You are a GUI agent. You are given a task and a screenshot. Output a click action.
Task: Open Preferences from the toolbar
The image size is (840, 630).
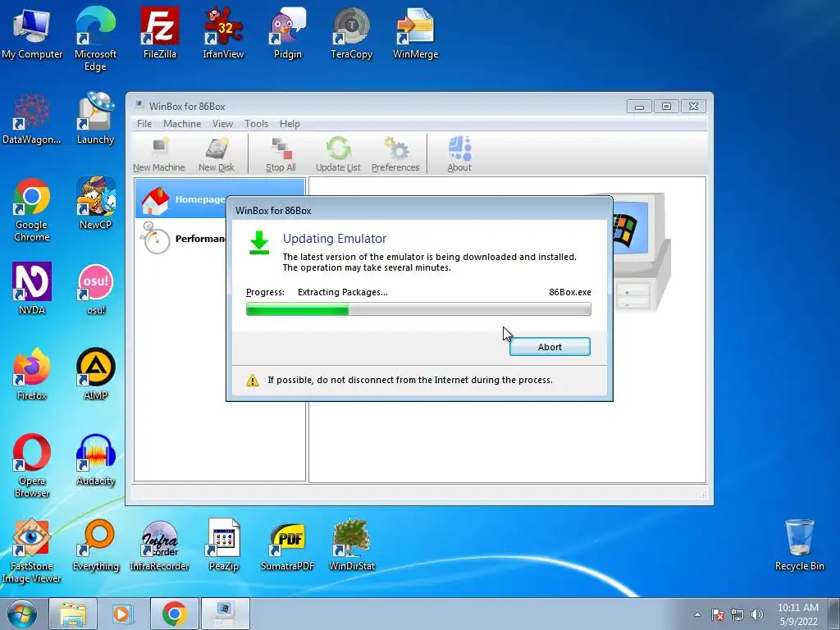(395, 154)
